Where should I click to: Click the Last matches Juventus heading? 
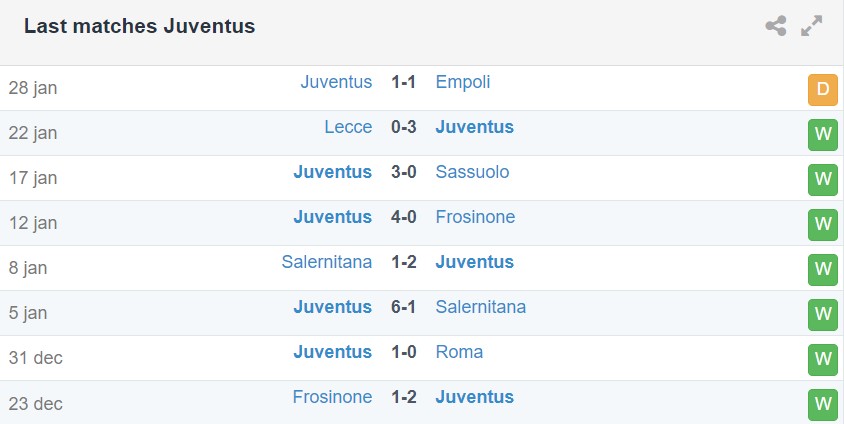click(139, 26)
